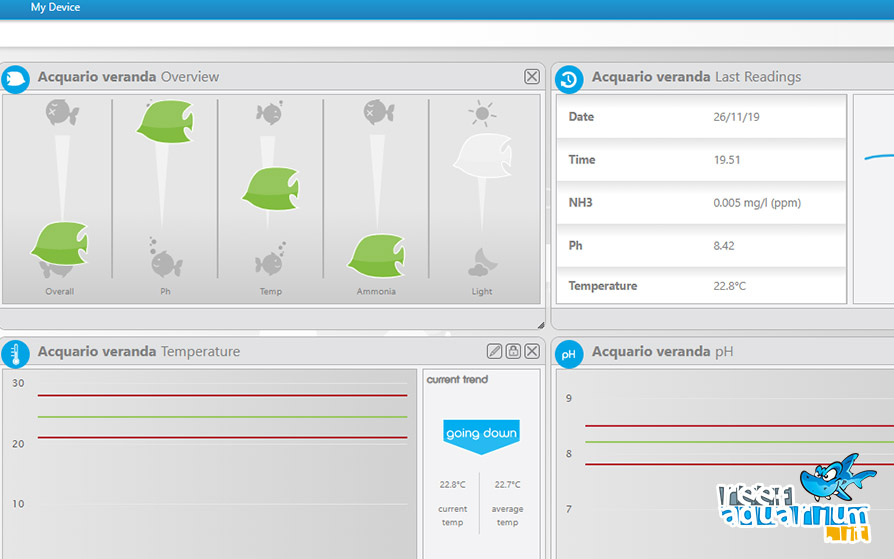
Task: Click the alarmed fish icon atop Temp
Action: pos(270,112)
